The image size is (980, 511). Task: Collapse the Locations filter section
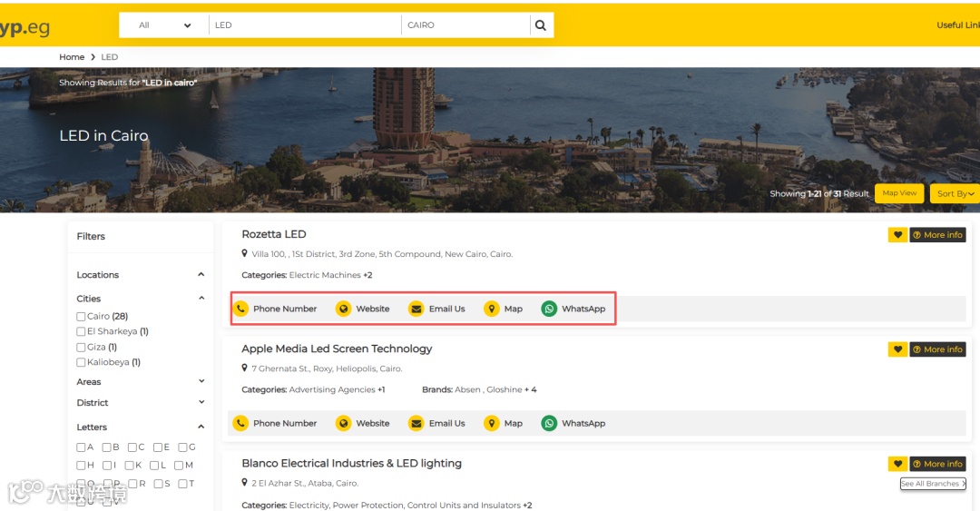[x=201, y=275]
